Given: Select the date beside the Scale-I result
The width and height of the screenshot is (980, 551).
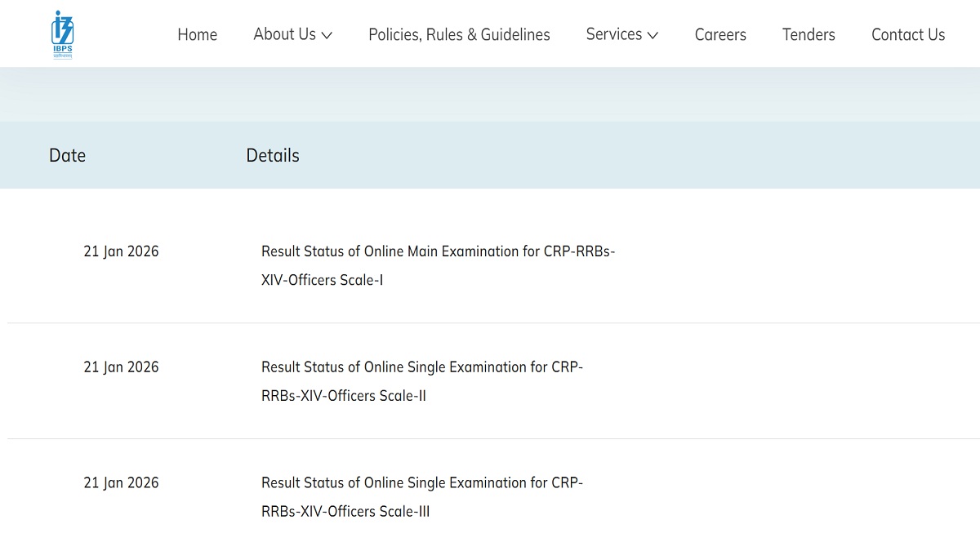Looking at the screenshot, I should pos(121,251).
